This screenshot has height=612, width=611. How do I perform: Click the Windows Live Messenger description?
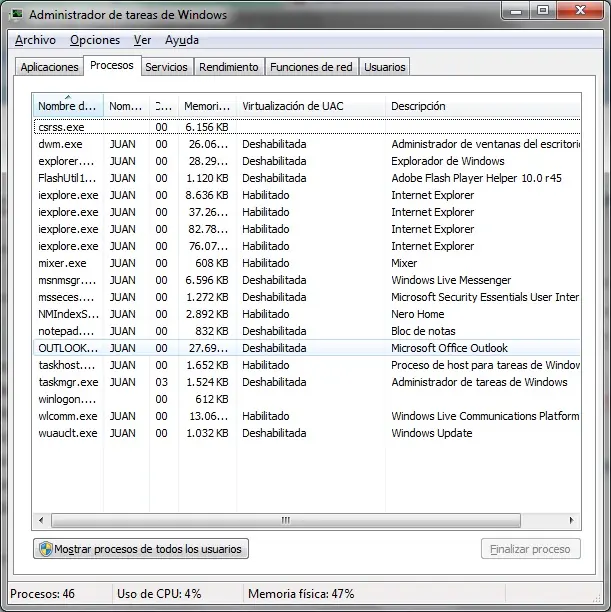pos(451,280)
